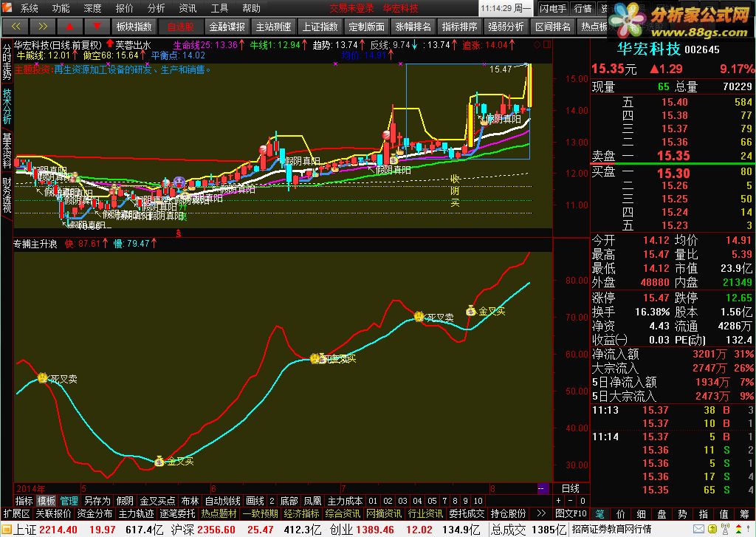Open the 工具 menu
The height and width of the screenshot is (537, 756).
pyautogui.click(x=219, y=8)
